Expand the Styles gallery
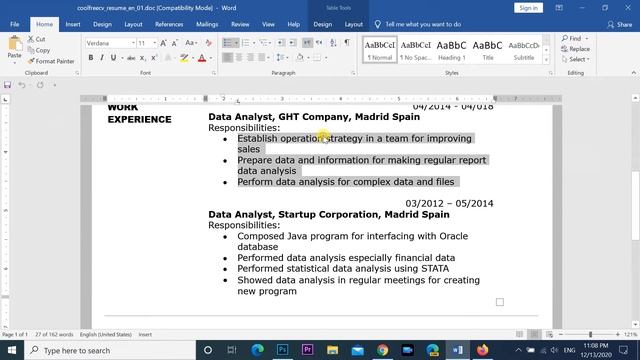640x360 pixels. 547,60
